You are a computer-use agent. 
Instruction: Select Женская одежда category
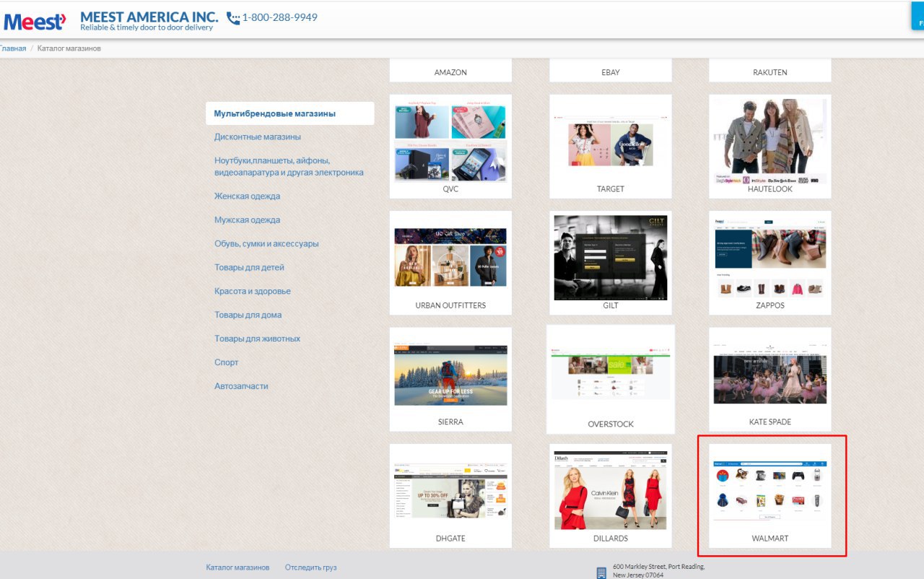click(x=247, y=196)
